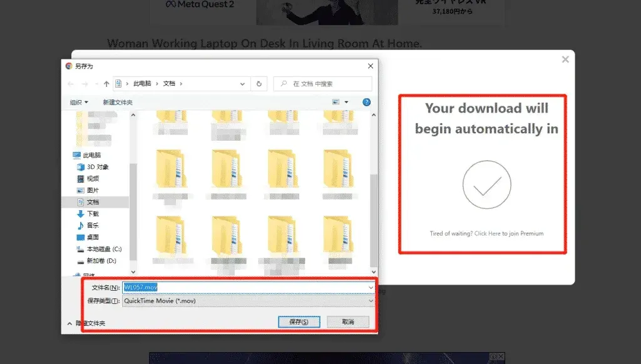Click the forward arrow in Save As dialog
The height and width of the screenshot is (364, 641).
point(85,84)
